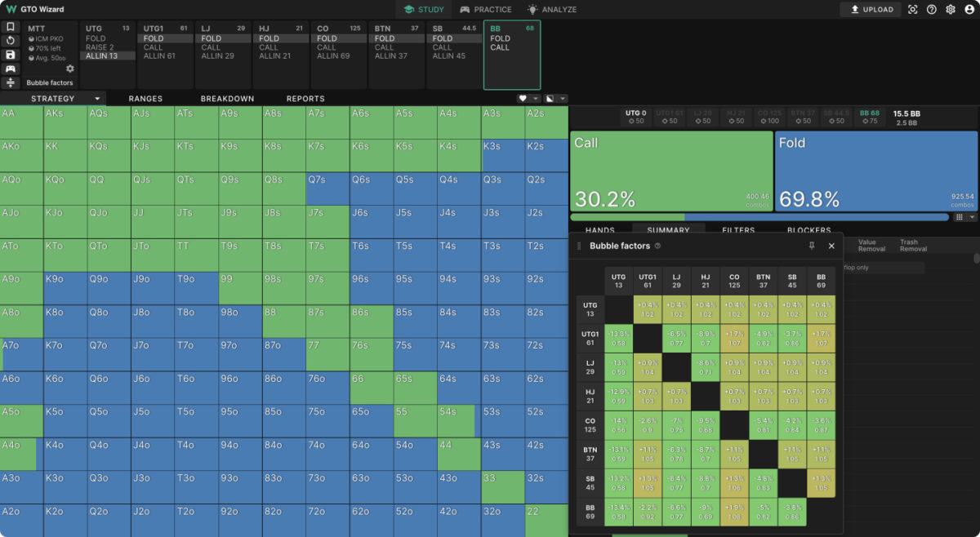
Task: Open the Practice mode tab
Action: click(486, 10)
